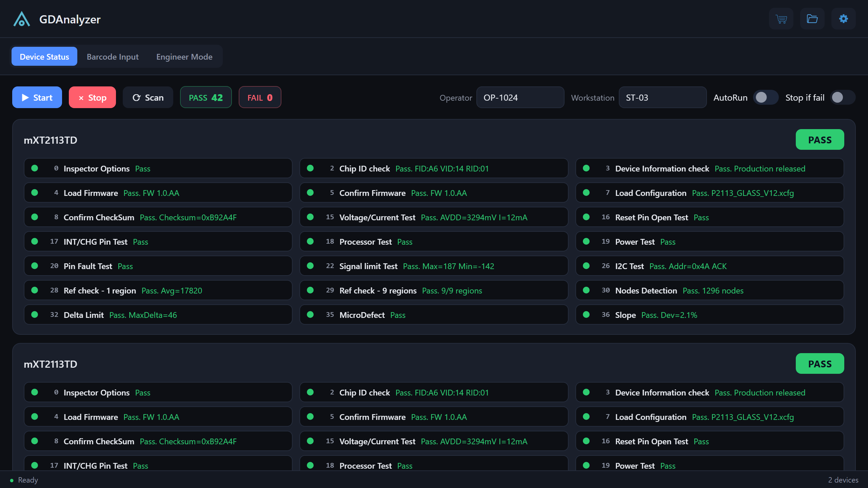This screenshot has width=868, height=488.
Task: Select second device's Device Information check row
Action: pos(710,392)
